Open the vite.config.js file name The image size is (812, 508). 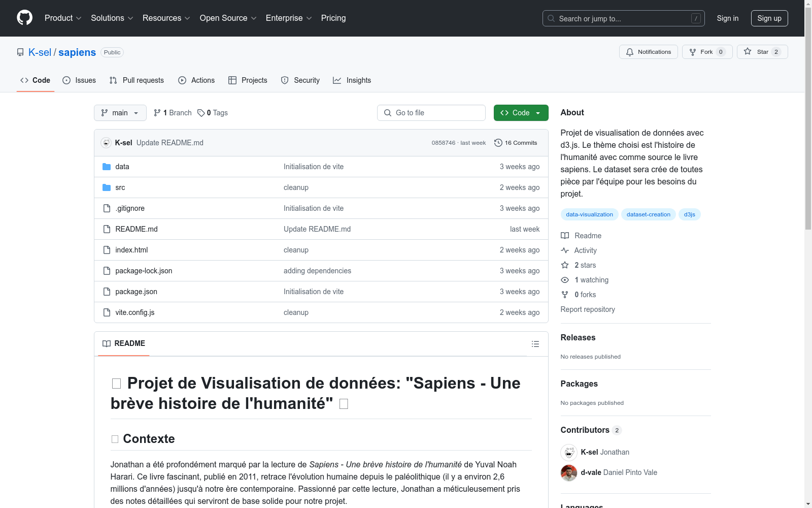pyautogui.click(x=135, y=312)
